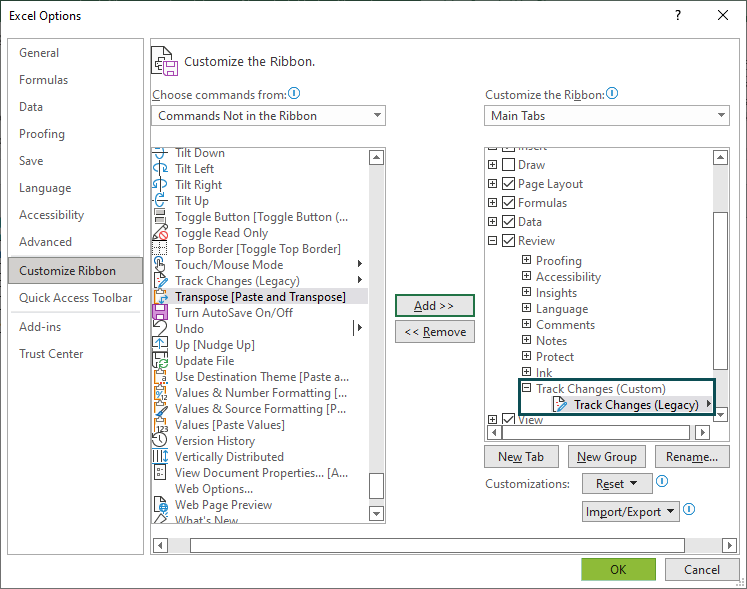Expand the Draw tab node
The image size is (747, 589).
point(493,164)
